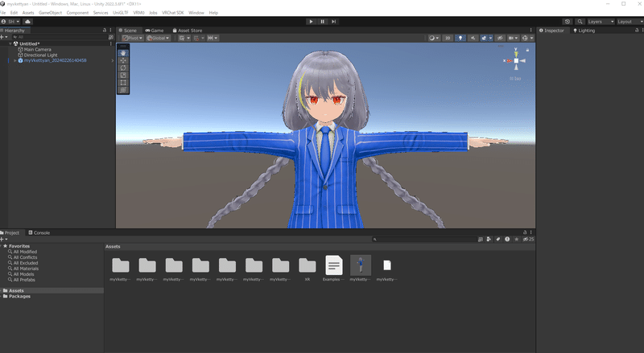The width and height of the screenshot is (644, 353).
Task: Collapse the Untitled scene tree
Action: coord(10,43)
